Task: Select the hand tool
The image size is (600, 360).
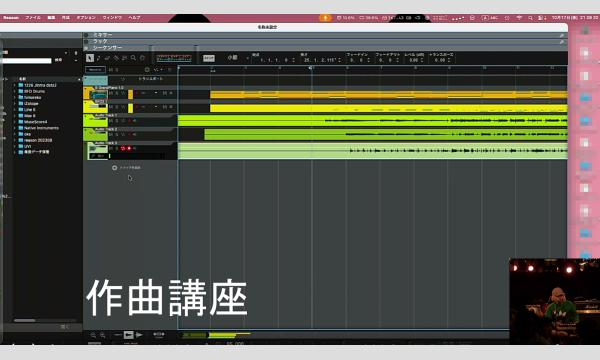Action: point(142,58)
